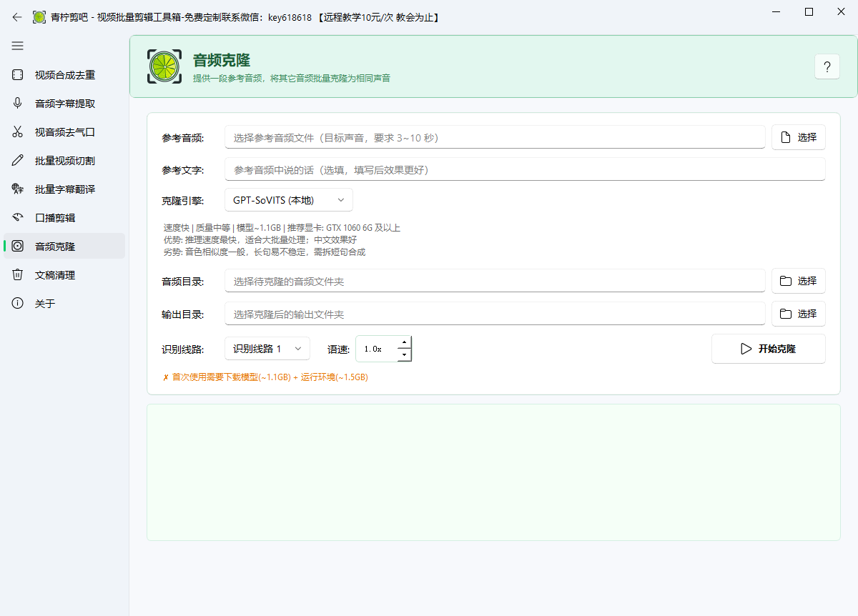Adjust the 语速 value control
This screenshot has height=616, width=858.
point(379,349)
